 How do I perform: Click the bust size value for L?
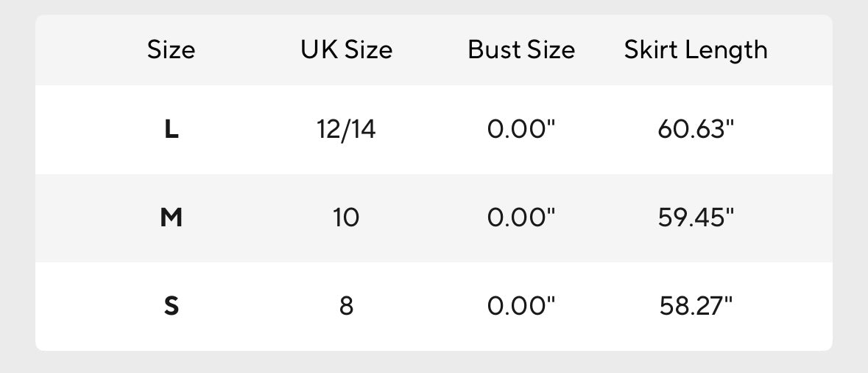(x=521, y=130)
